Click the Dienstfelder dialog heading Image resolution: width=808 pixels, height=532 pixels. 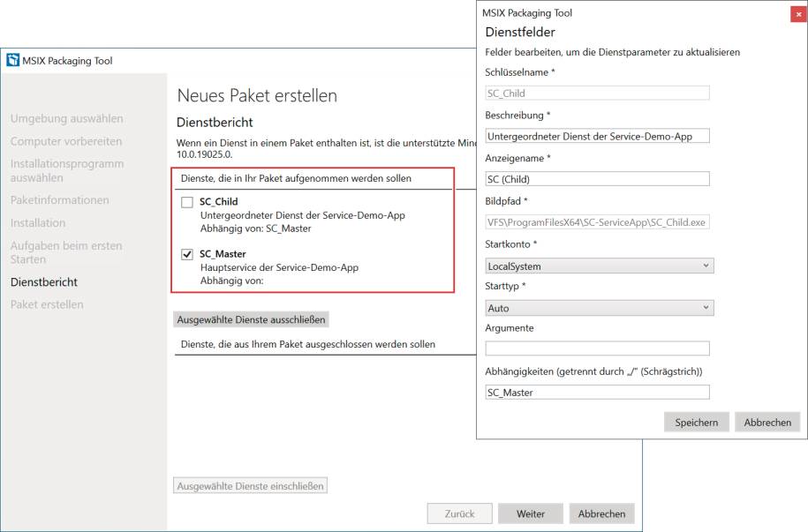(x=520, y=32)
